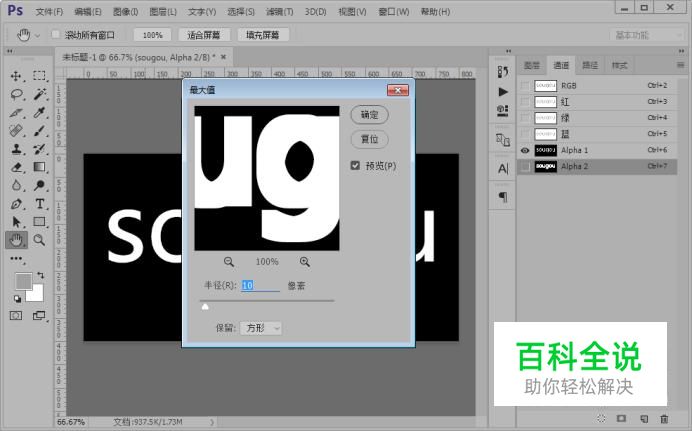Screen dimensions: 692x431
Task: Show the Red channel visibility
Action: click(525, 102)
